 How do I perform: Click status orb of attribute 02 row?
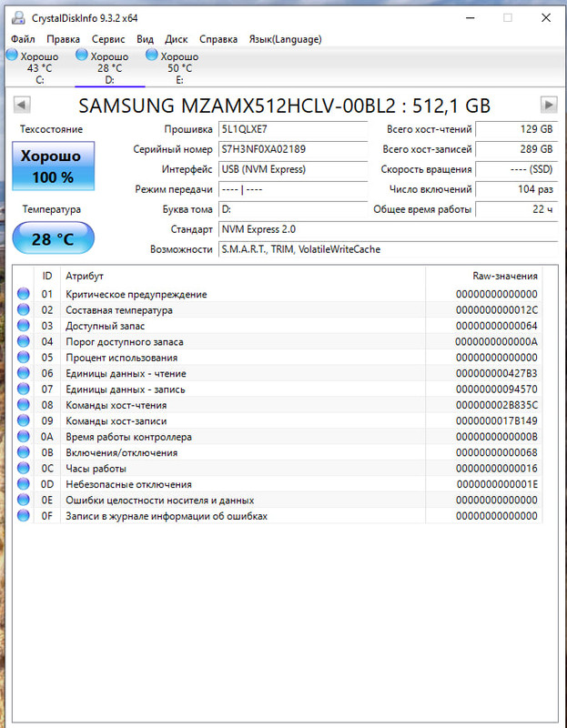pyautogui.click(x=24, y=309)
